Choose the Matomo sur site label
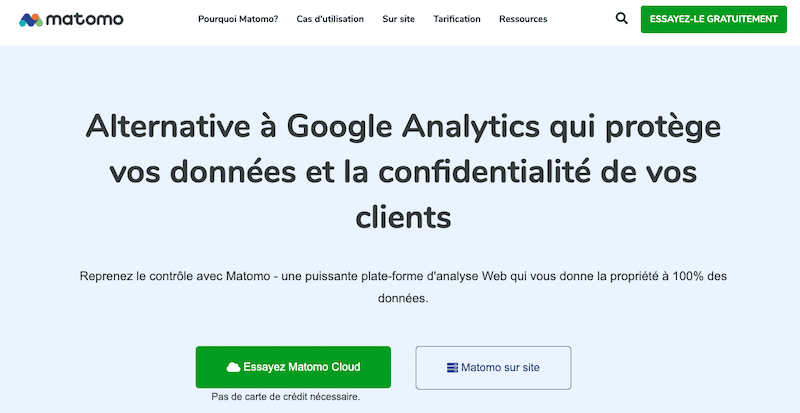The height and width of the screenshot is (413, 800). point(500,368)
